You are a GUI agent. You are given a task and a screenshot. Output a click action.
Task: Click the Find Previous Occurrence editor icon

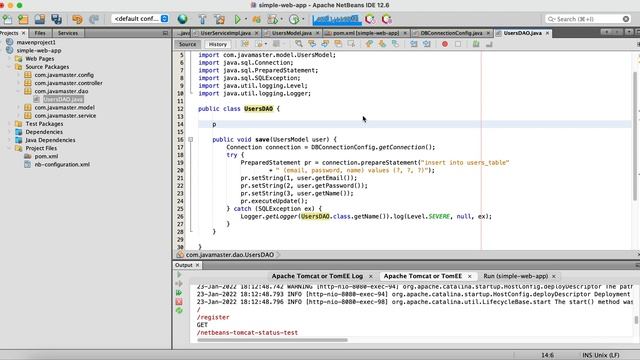[312, 44]
